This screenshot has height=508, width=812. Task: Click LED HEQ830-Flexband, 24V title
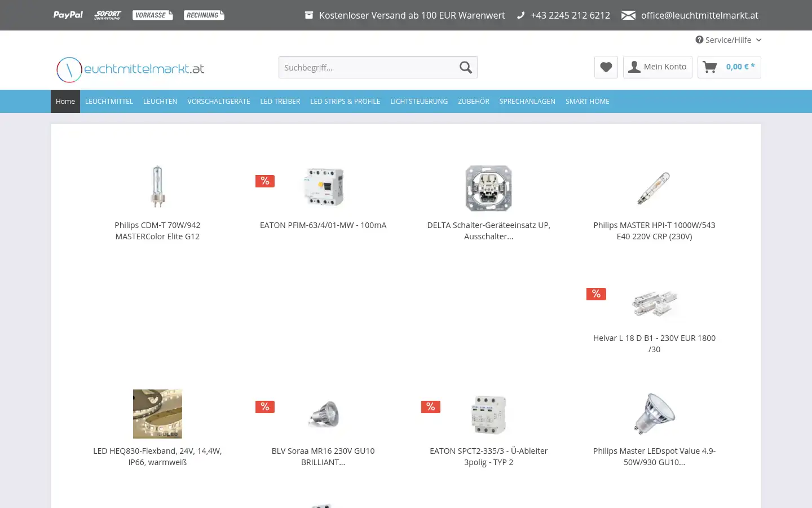(157, 457)
